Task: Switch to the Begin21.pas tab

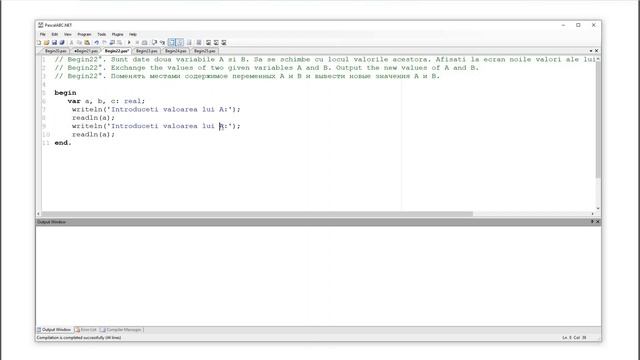Action: (86, 51)
